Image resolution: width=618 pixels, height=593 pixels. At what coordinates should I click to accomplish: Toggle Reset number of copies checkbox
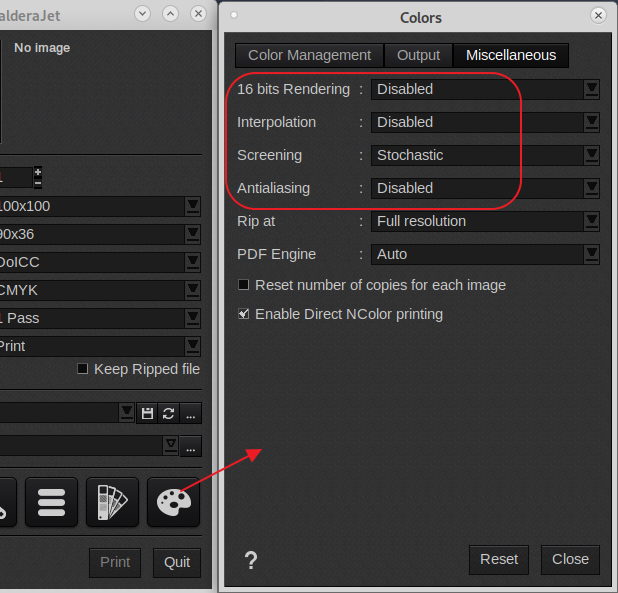point(244,285)
